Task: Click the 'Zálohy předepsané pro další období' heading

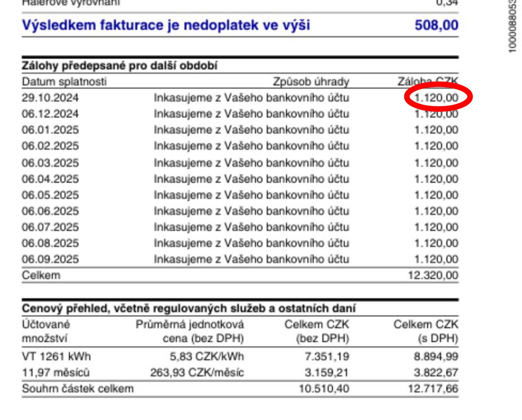Action: coord(119,66)
